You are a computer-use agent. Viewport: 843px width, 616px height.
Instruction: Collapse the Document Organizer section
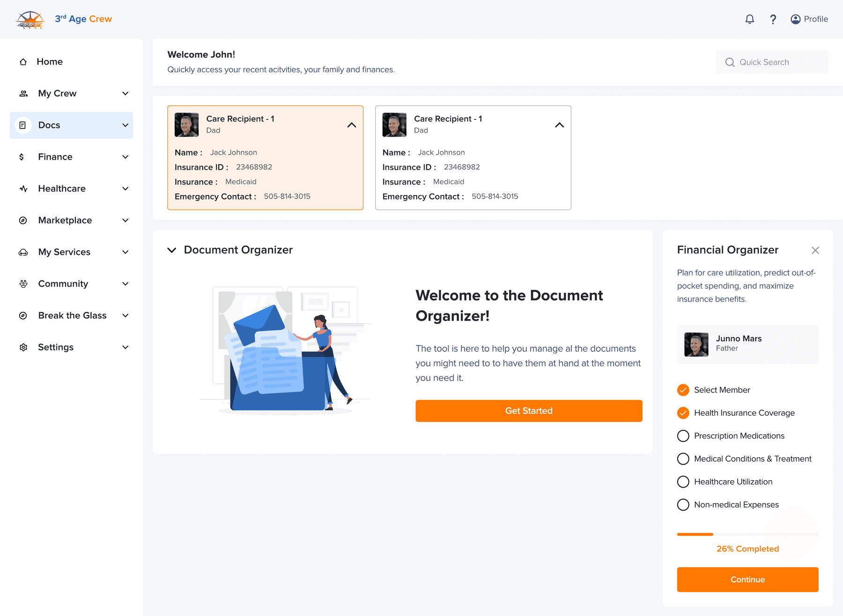tap(172, 250)
